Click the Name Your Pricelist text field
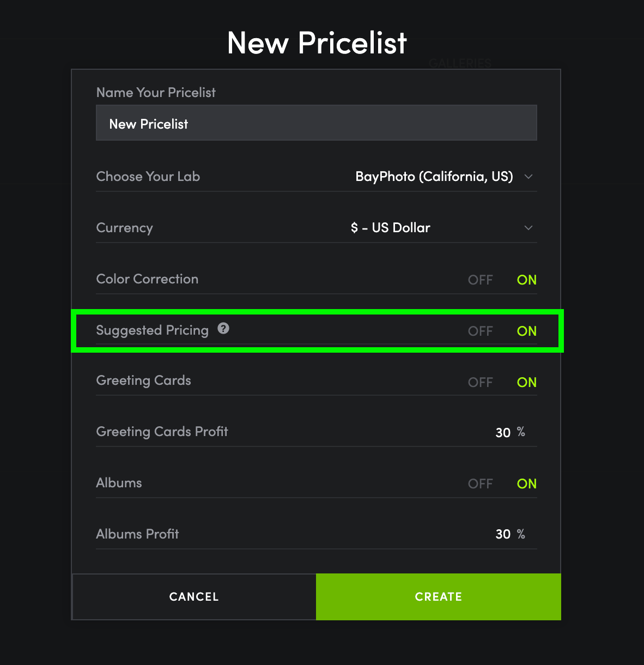 tap(316, 123)
